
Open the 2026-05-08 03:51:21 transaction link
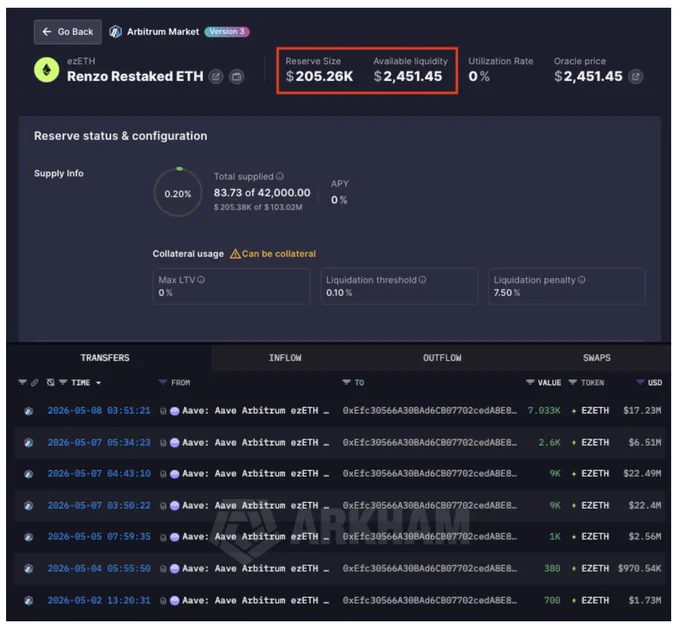(x=99, y=410)
